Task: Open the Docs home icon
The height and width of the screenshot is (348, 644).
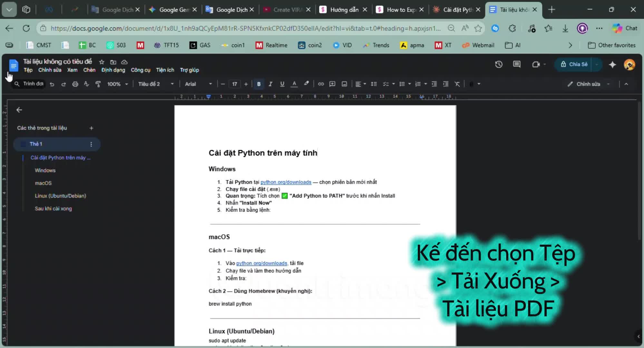Action: [x=14, y=65]
